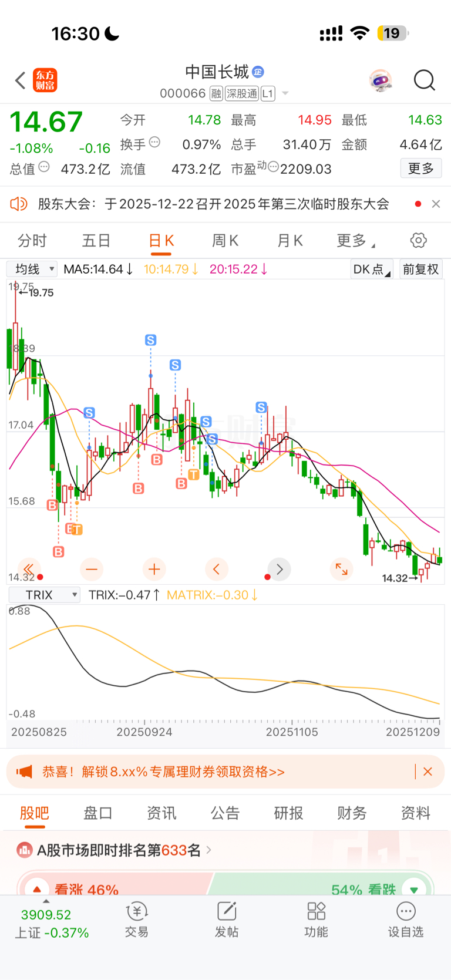Screen dimensions: 451x980
Task: Switch to 分时 chart tab
Action: click(x=32, y=241)
